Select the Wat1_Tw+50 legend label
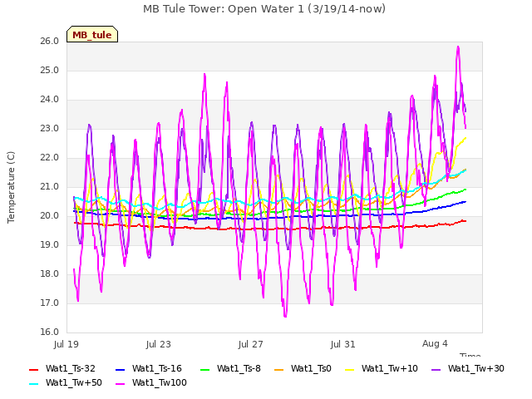Image resolution: width=532 pixels, height=399 pixels. (x=74, y=383)
